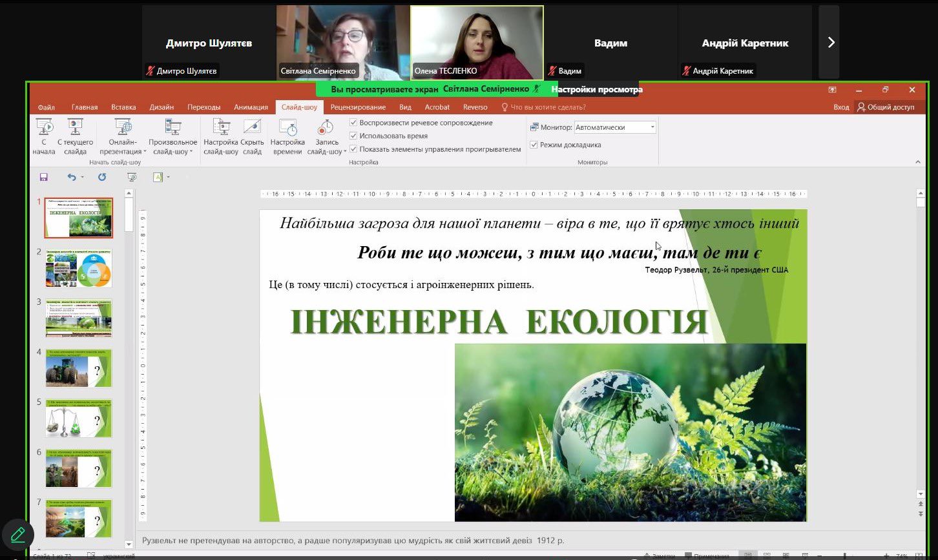The height and width of the screenshot is (560, 938).
Task: Open Zoom's Настройки просмотра menu
Action: 595,88
